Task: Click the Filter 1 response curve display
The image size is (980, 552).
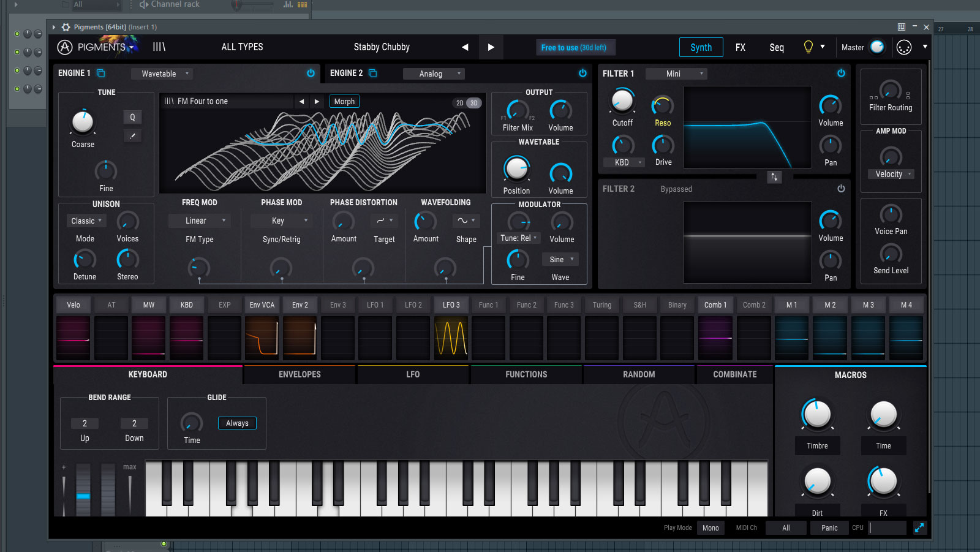Action: coord(747,127)
